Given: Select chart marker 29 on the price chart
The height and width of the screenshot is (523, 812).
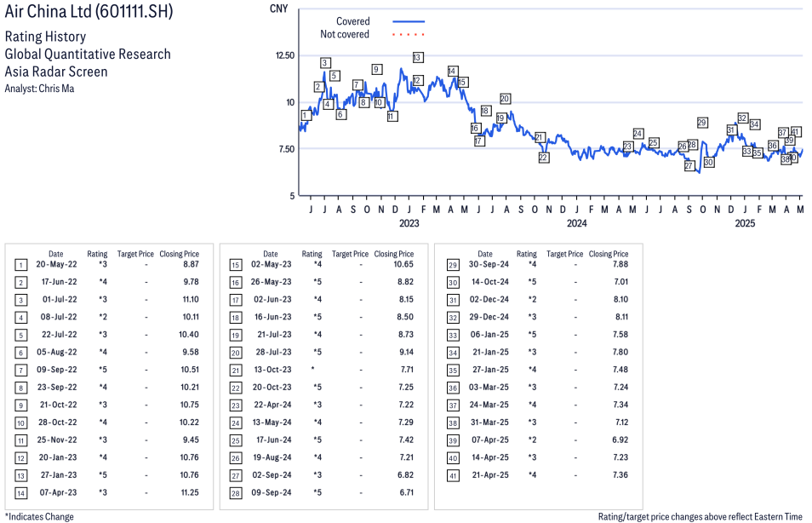Looking at the screenshot, I should [x=702, y=123].
